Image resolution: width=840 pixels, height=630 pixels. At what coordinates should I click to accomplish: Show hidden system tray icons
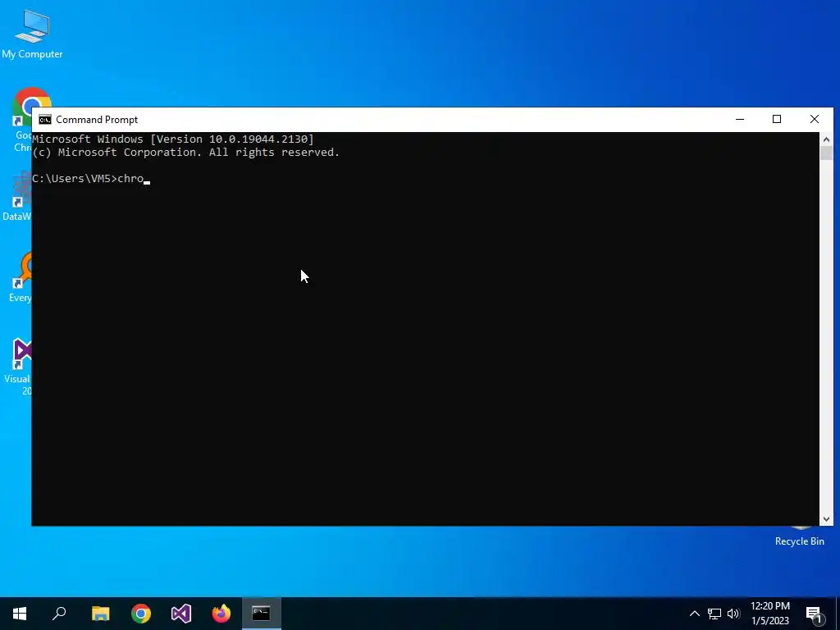[694, 614]
